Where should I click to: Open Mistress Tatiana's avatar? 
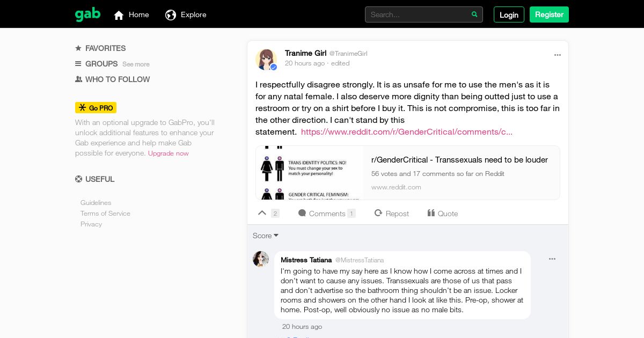point(261,259)
